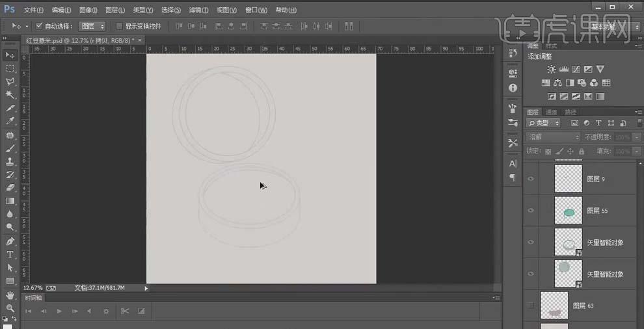Go to first frame in timeline
This screenshot has width=644, height=329.
point(29,311)
